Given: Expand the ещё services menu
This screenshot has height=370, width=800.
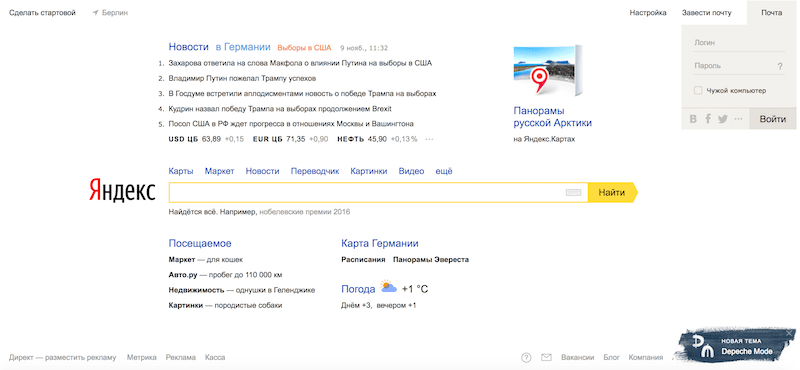Looking at the screenshot, I should (443, 171).
